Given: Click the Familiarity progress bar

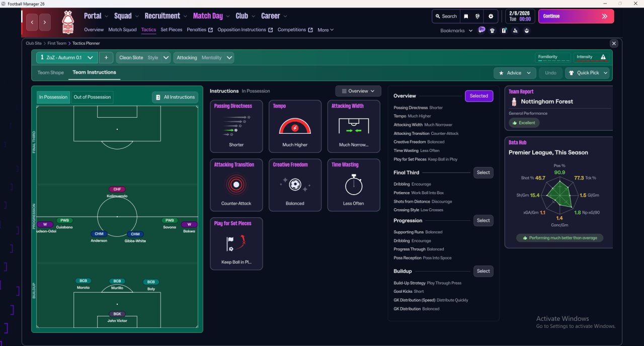Looking at the screenshot, I should click(x=553, y=57).
